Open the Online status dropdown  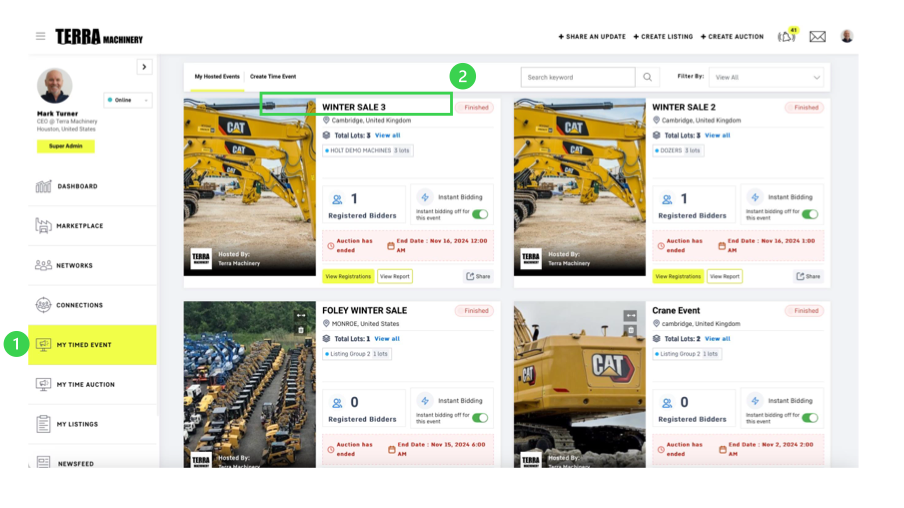(128, 100)
